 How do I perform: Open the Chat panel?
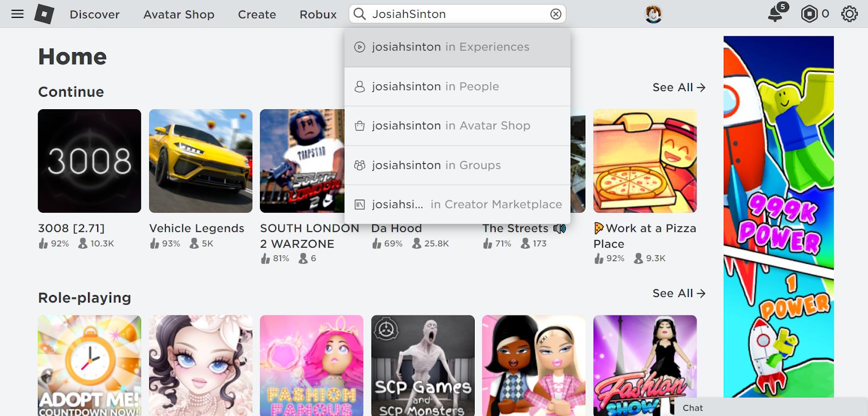click(x=770, y=407)
